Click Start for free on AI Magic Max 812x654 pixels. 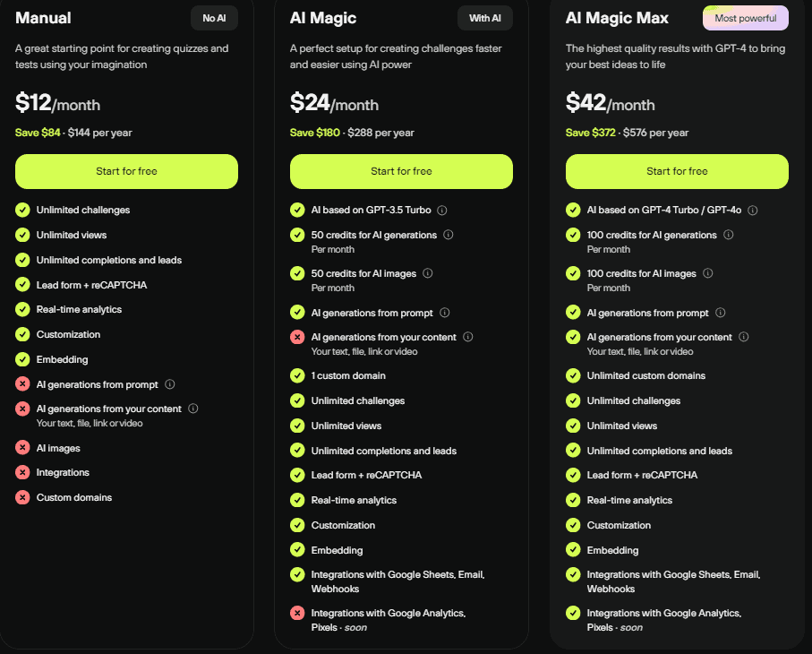(676, 171)
